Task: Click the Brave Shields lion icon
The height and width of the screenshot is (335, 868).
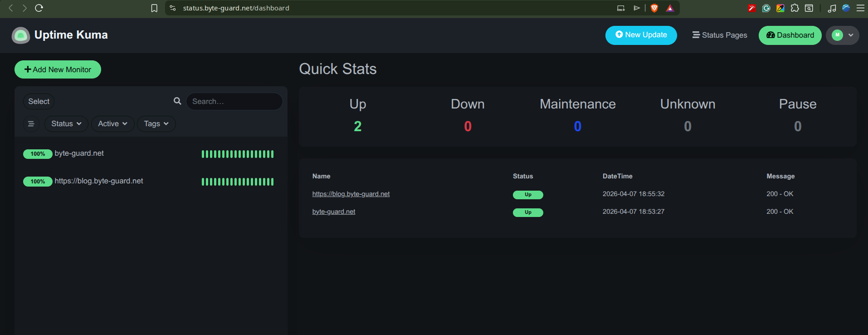Action: [654, 8]
